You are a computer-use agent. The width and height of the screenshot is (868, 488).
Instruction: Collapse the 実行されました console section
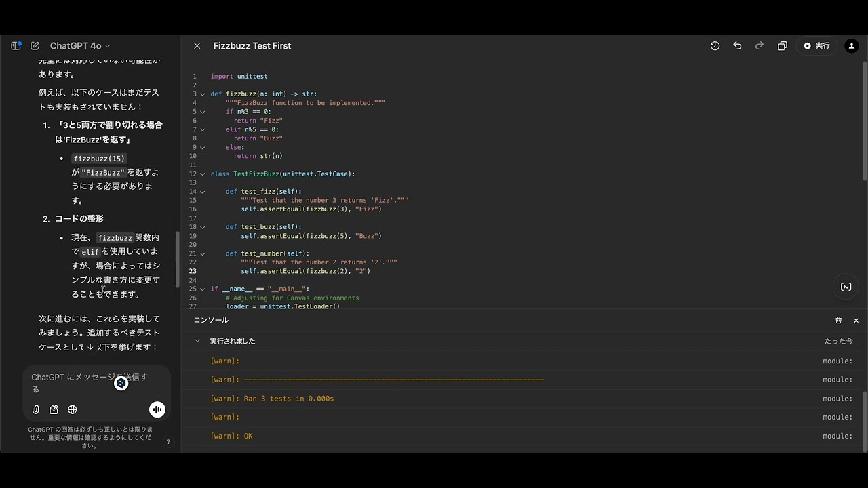pyautogui.click(x=197, y=341)
